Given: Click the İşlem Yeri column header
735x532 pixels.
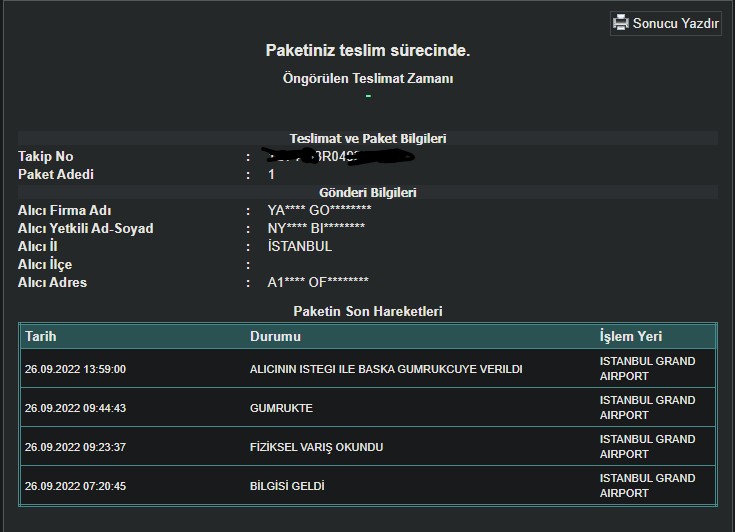Looking at the screenshot, I should [x=630, y=337].
